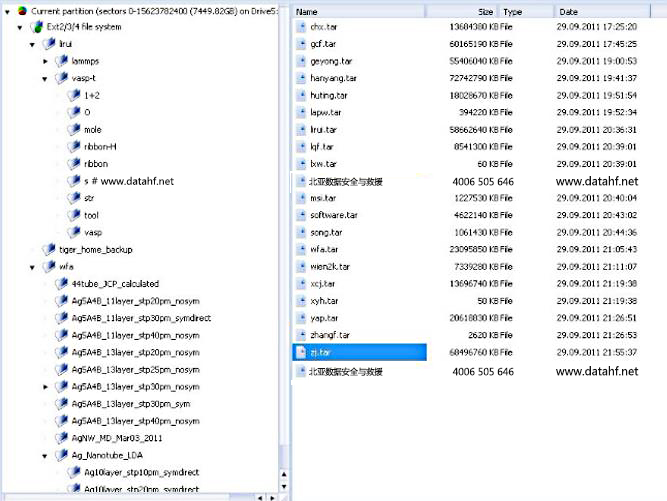The image size is (667, 501).
Task: Click file icon of chx.tar
Action: pyautogui.click(x=301, y=27)
